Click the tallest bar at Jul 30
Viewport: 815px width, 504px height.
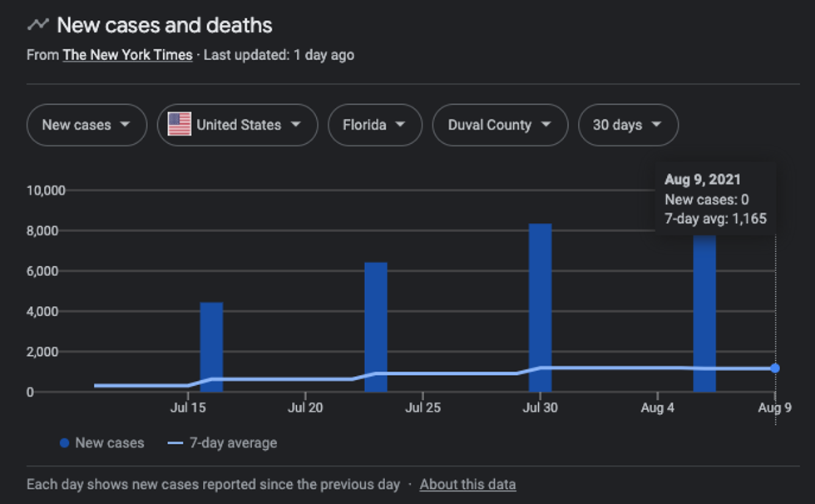pyautogui.click(x=540, y=308)
